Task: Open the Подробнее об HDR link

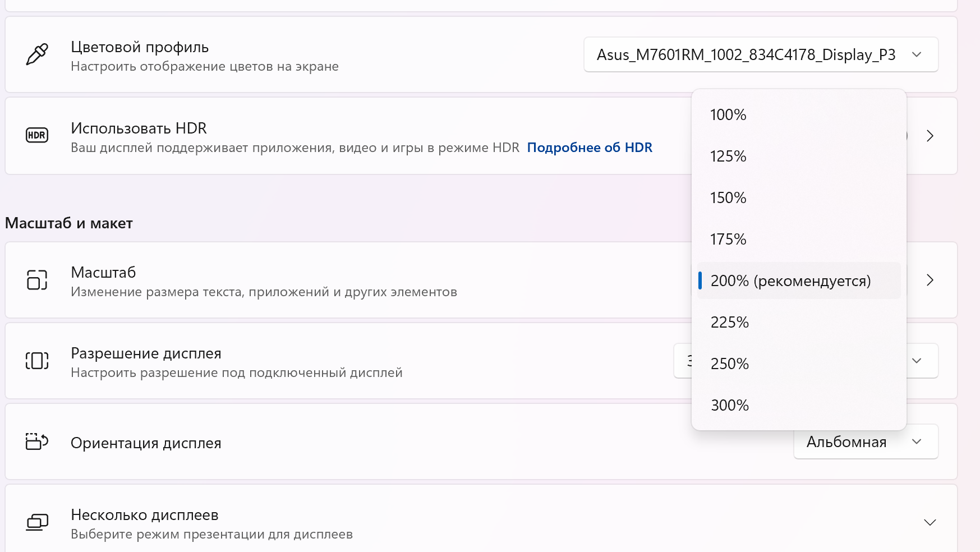Action: pyautogui.click(x=590, y=148)
